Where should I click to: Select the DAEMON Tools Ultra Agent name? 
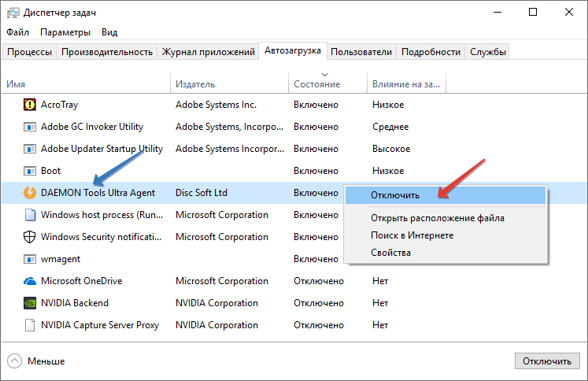click(98, 193)
